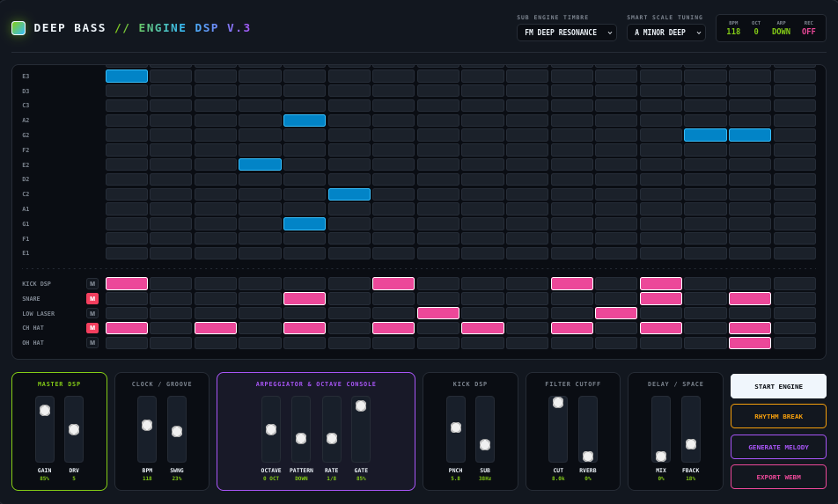Image resolution: width=838 pixels, height=504 pixels.
Task: Click the E3 note row label
Action: click(x=26, y=77)
